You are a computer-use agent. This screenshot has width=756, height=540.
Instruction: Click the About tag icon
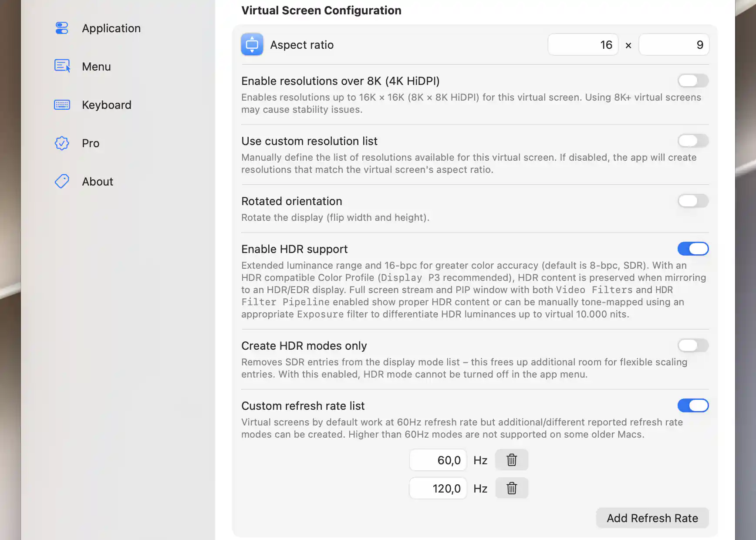pos(62,182)
